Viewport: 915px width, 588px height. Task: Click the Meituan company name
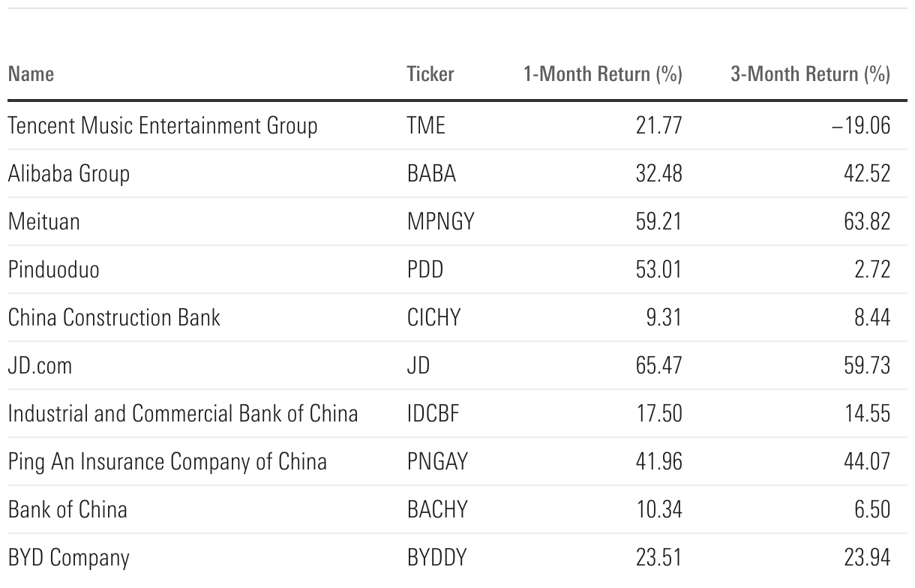click(43, 221)
